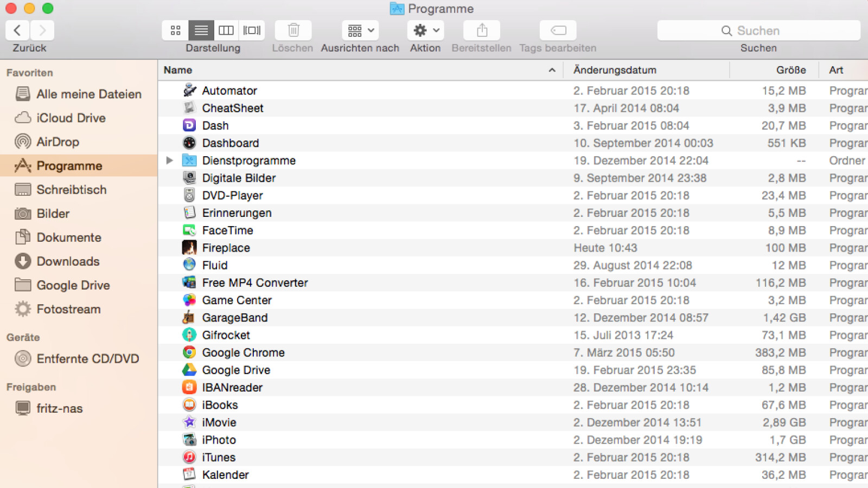Go forward with the forward arrow
868x488 pixels.
[x=42, y=30]
